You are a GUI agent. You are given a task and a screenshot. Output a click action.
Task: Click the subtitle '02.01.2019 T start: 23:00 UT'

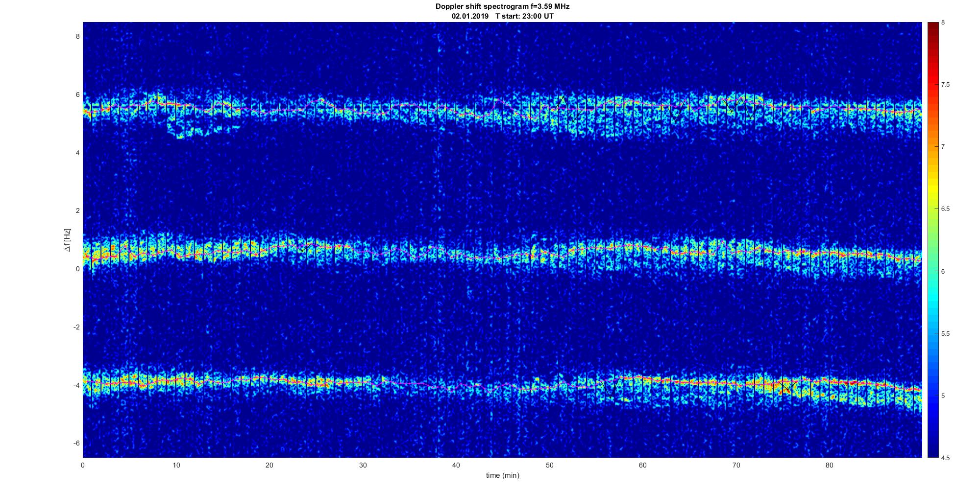502,16
